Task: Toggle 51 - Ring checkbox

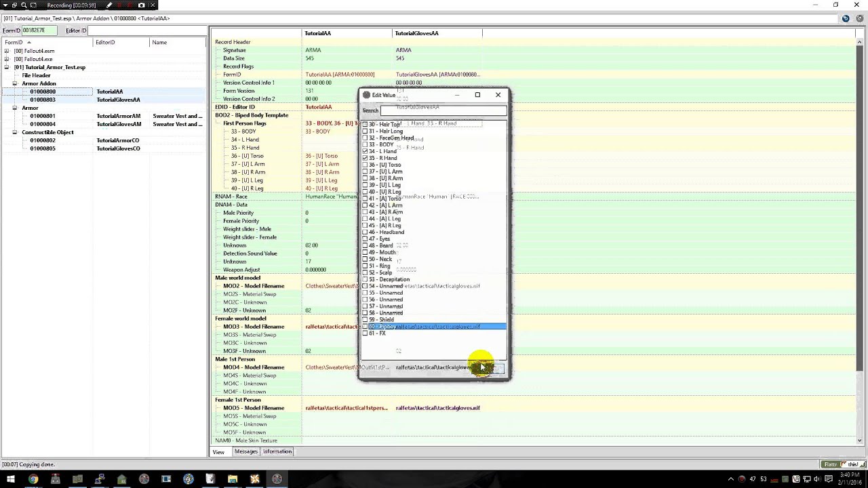Action: click(x=365, y=266)
